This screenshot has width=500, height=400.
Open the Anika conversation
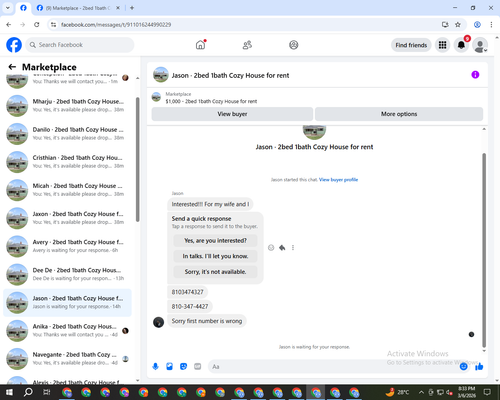pyautogui.click(x=67, y=331)
